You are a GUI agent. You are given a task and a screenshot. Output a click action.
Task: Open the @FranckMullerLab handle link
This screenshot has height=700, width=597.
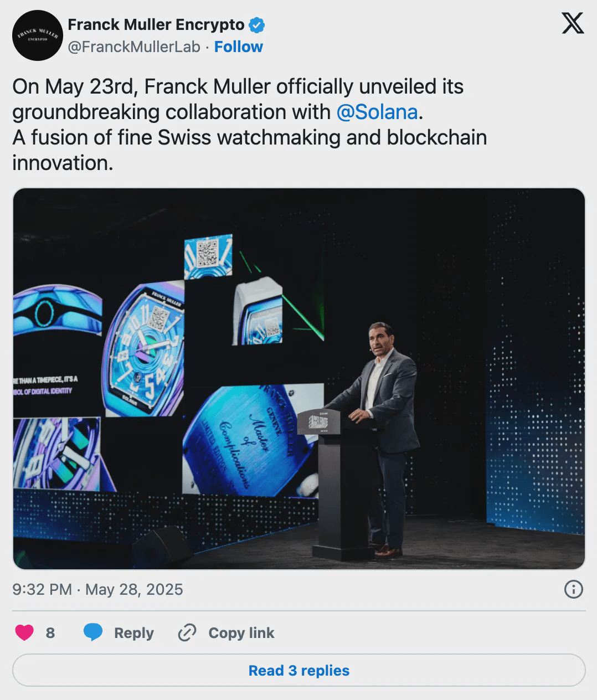click(133, 47)
